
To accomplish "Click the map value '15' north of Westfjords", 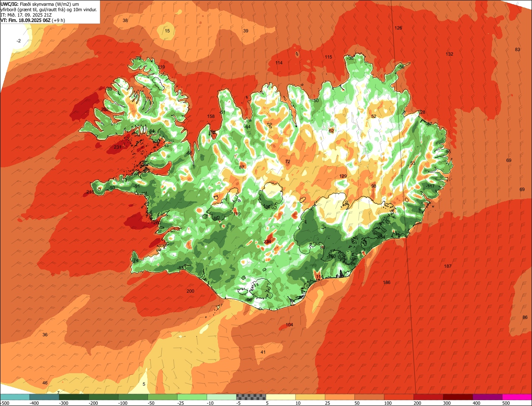I will pyautogui.click(x=167, y=31).
